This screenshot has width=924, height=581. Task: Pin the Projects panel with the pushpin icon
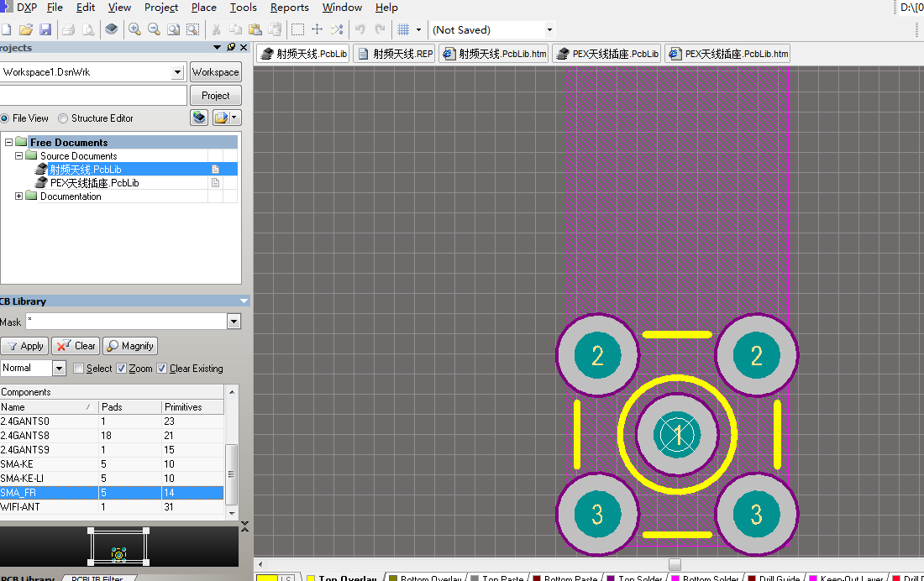tap(231, 47)
